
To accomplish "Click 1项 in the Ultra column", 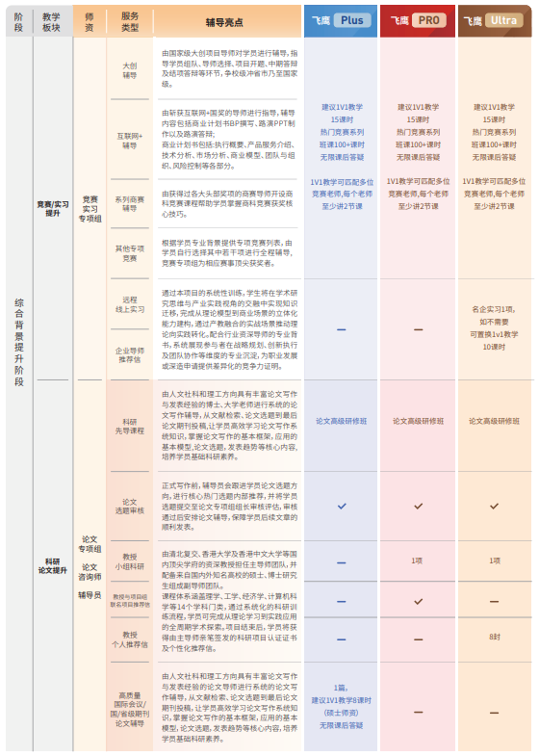I will tap(495, 560).
